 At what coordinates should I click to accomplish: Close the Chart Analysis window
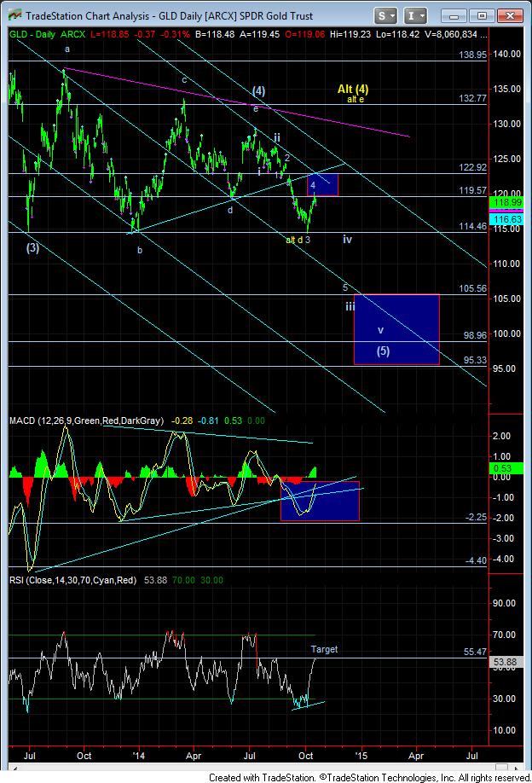click(510, 16)
